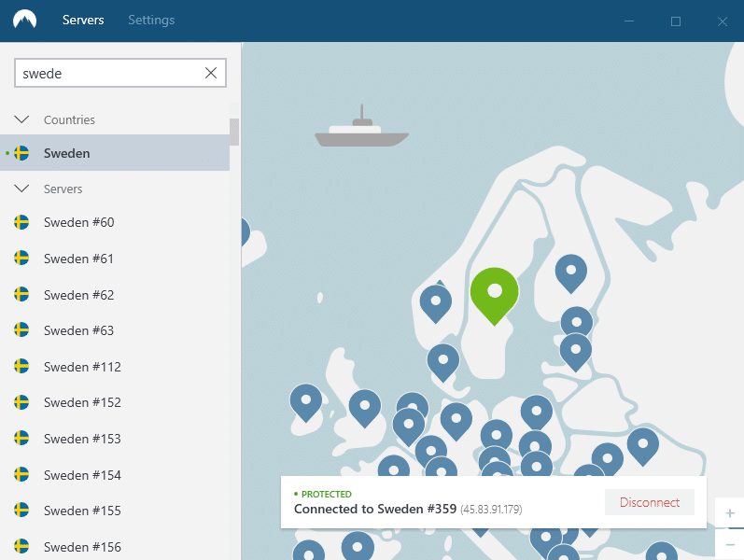This screenshot has width=744, height=560.
Task: Connect to Sweden #152
Action: [115, 402]
